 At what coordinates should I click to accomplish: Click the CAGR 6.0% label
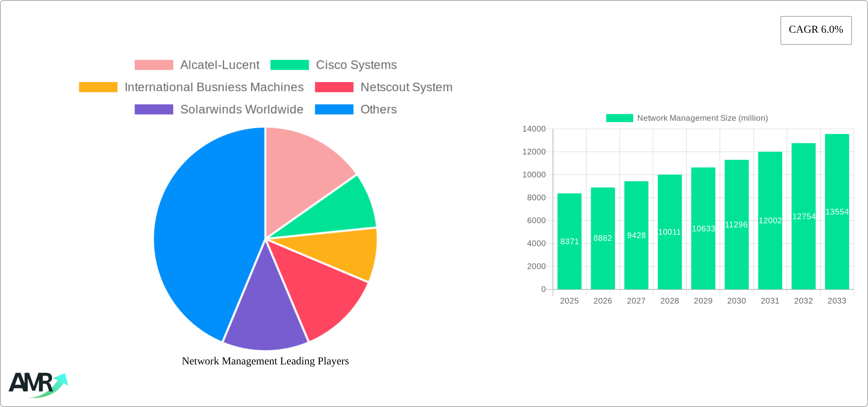[x=815, y=30]
